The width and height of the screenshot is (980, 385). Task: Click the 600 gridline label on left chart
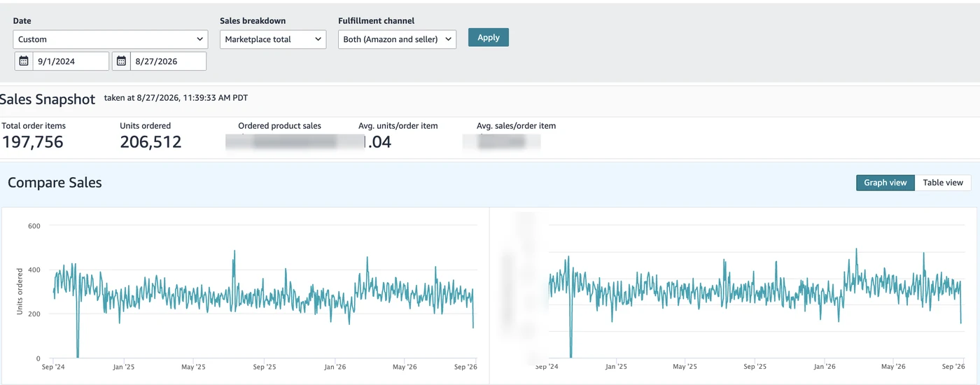click(34, 225)
